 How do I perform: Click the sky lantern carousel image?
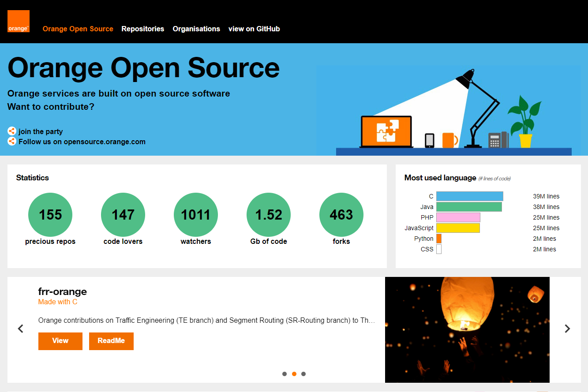tap(467, 330)
